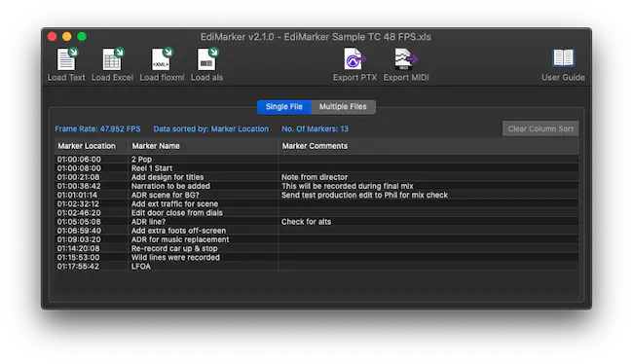Click the 'Note from director' comment

pyautogui.click(x=315, y=177)
